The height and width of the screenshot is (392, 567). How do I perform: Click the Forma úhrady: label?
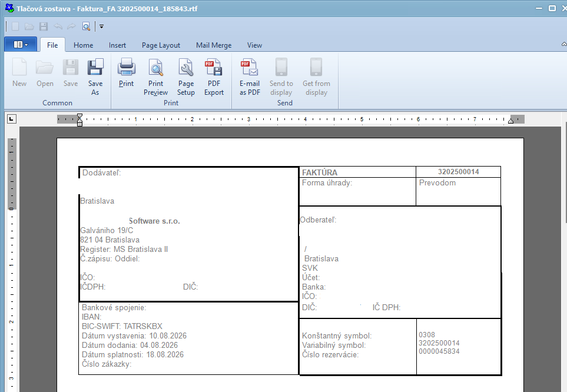327,183
